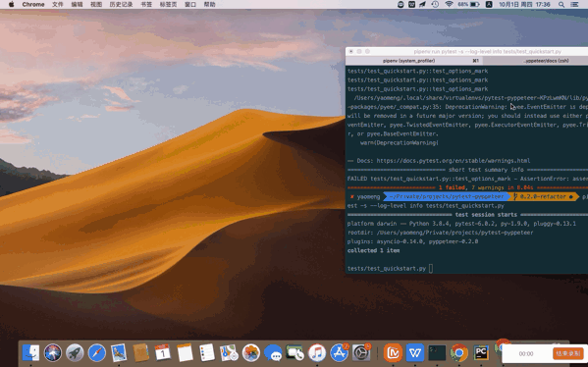
Task: Open docs.pytest.org warnings link in terminal
Action: pyautogui.click(x=453, y=161)
